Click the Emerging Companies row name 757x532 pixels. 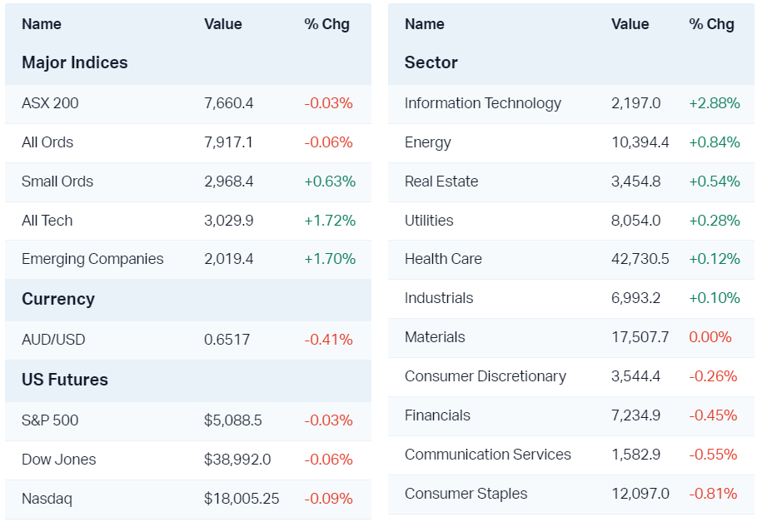pyautogui.click(x=92, y=259)
